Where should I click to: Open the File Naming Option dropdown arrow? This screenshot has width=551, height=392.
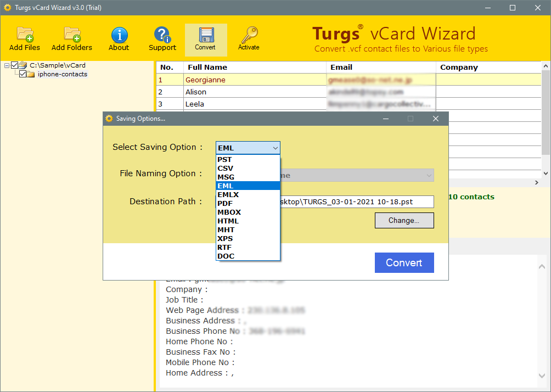429,175
